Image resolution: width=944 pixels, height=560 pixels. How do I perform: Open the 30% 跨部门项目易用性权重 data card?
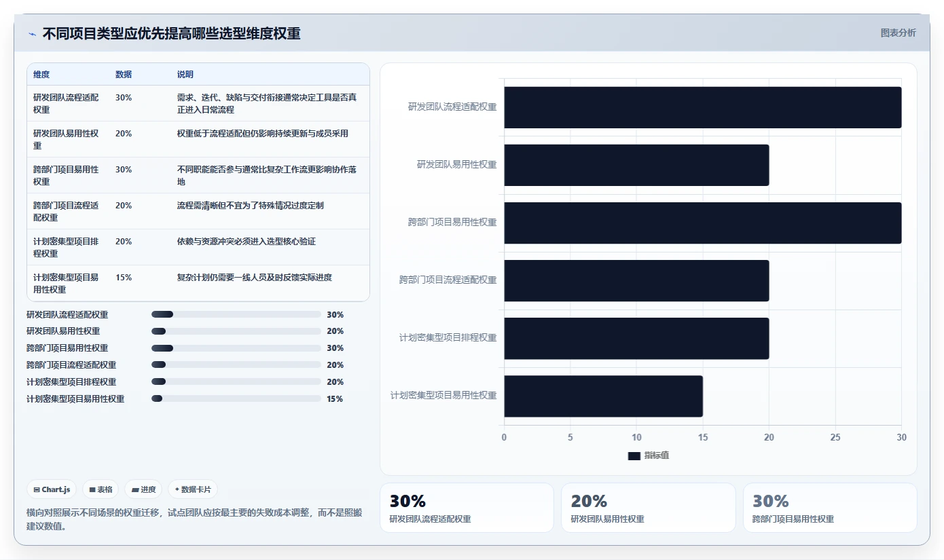(x=830, y=508)
